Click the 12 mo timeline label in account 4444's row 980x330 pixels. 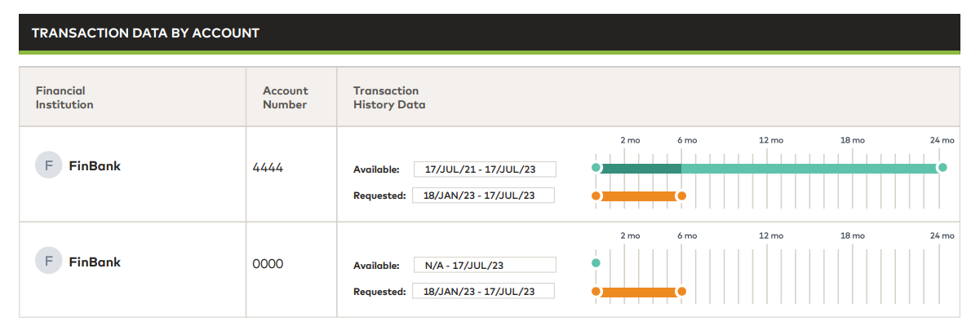pos(771,140)
